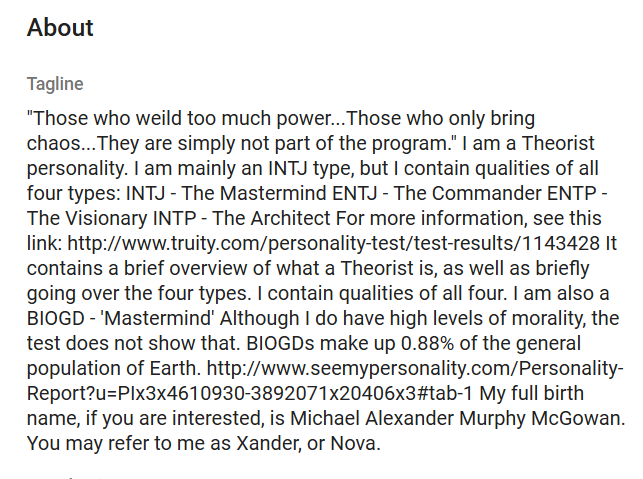
Task: Open the truity.com personality test results link
Action: pyautogui.click(x=333, y=243)
